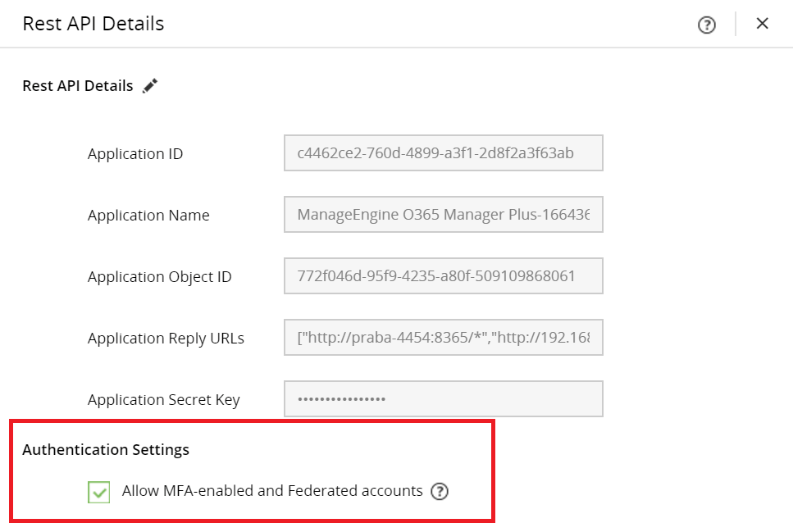Open help from the dialog header icon
This screenshot has width=793, height=532.
point(706,25)
